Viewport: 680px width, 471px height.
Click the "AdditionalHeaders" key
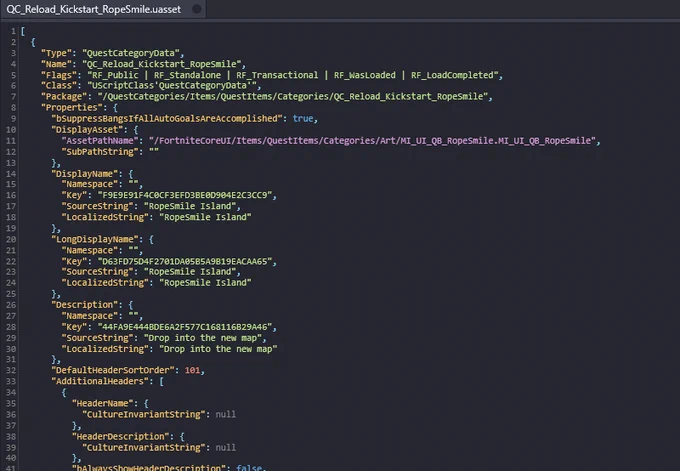click(x=100, y=381)
